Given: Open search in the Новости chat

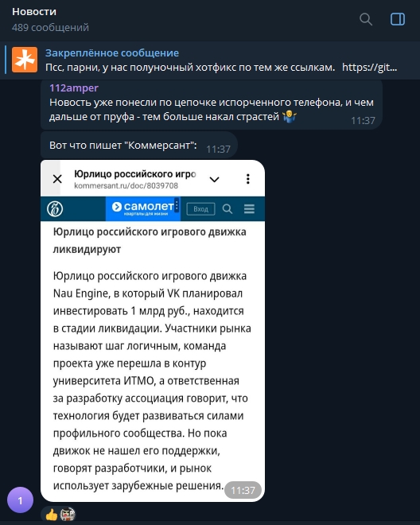Looking at the screenshot, I should (366, 19).
